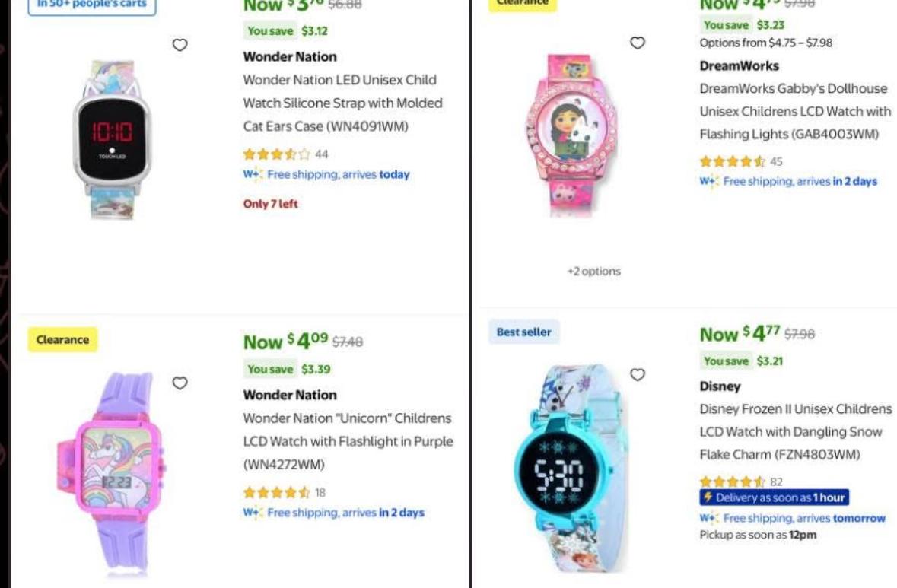This screenshot has width=897, height=588.
Task: Click the Best seller badge
Action: [524, 332]
